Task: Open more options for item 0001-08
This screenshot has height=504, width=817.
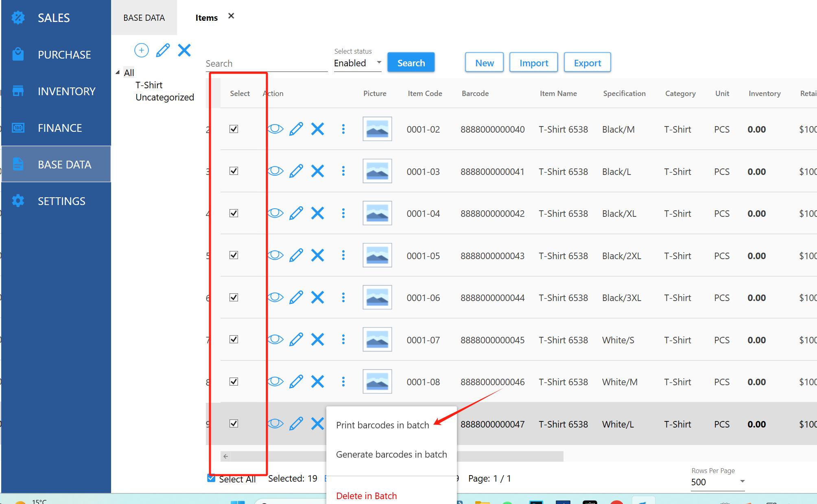Action: pos(343,382)
